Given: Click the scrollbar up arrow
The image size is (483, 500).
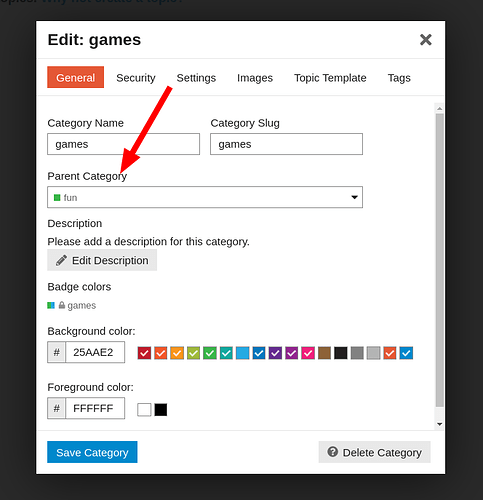Looking at the screenshot, I should [439, 108].
